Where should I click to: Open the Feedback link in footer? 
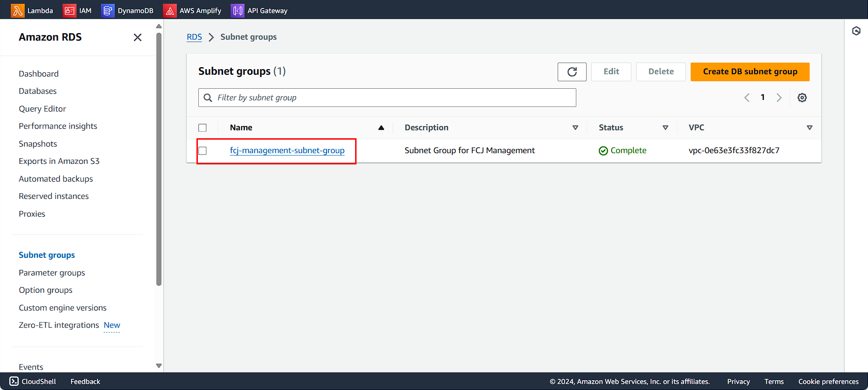pos(85,382)
